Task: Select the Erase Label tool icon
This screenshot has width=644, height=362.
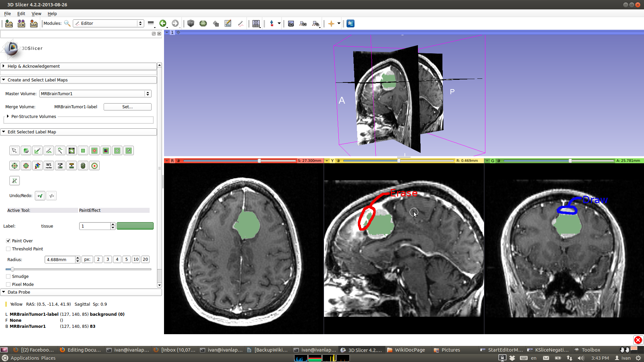Action: point(26,151)
